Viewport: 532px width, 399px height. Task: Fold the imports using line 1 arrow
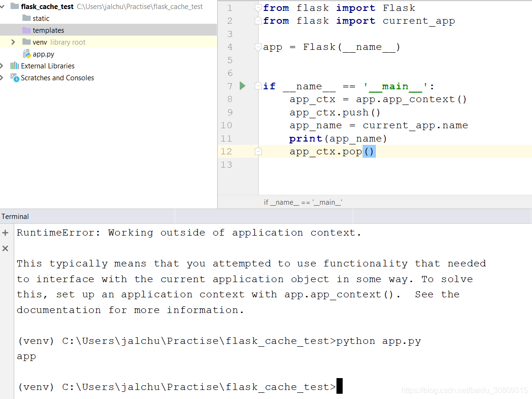point(258,8)
